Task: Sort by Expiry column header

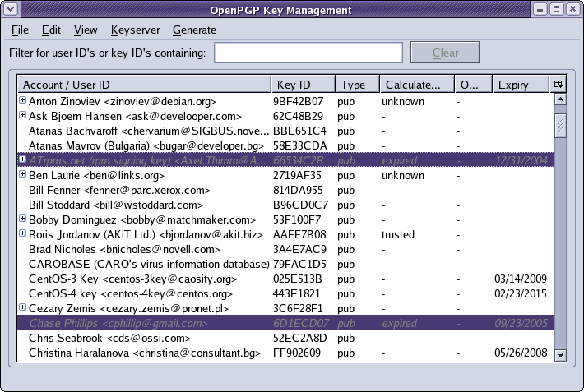Action: pyautogui.click(x=521, y=85)
